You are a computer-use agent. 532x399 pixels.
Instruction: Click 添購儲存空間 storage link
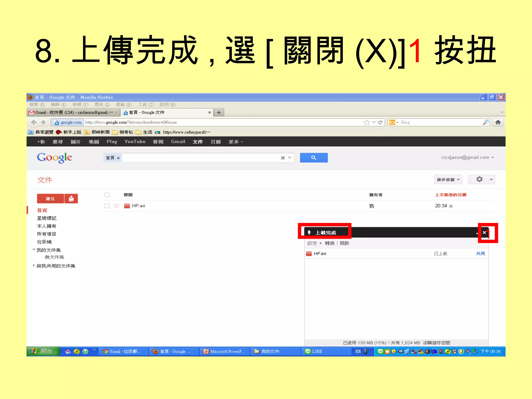click(436, 343)
